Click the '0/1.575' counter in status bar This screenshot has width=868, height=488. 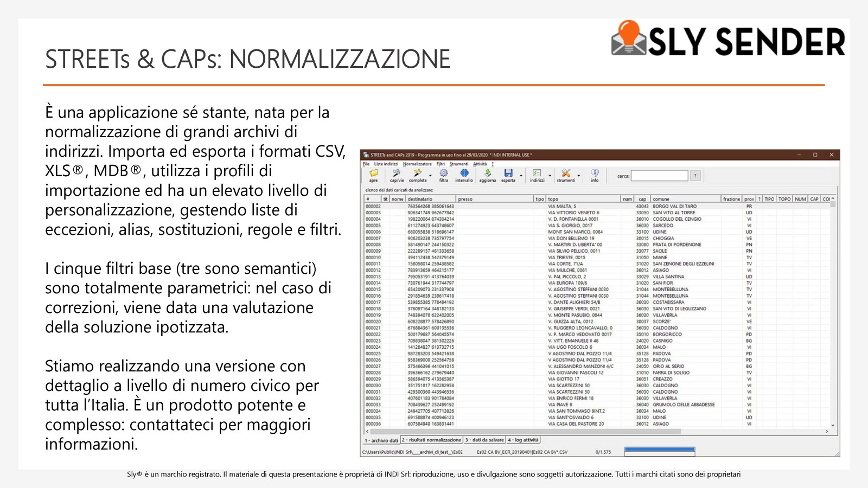coord(603,452)
